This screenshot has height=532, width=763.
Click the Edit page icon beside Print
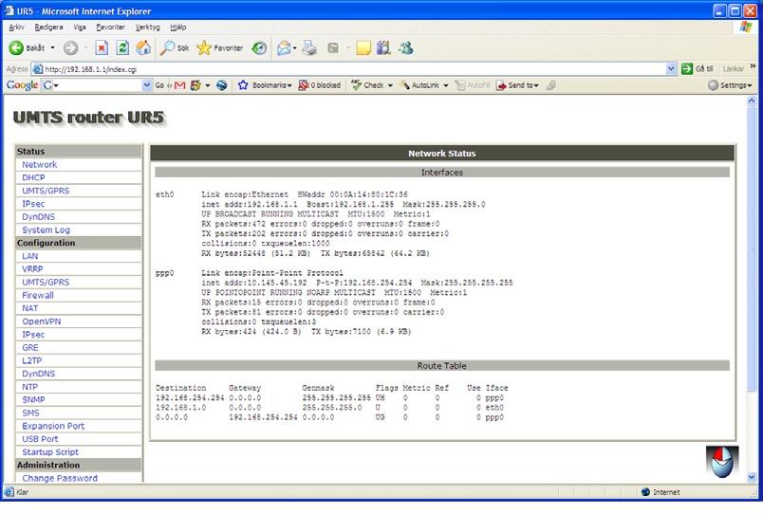(x=333, y=47)
